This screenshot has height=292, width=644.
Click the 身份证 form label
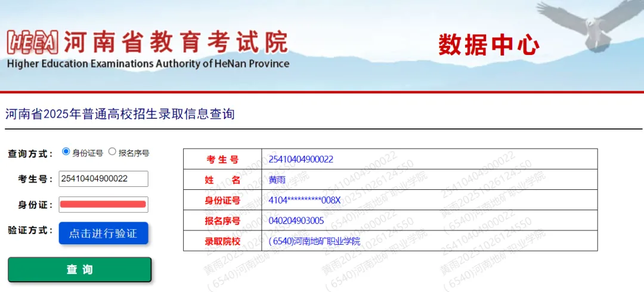tap(35, 204)
